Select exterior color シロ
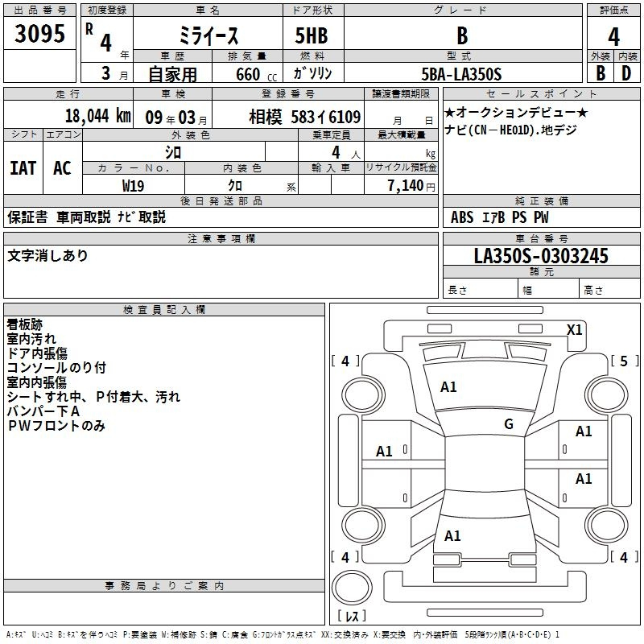The height and width of the screenshot is (644, 644). pyautogui.click(x=173, y=152)
